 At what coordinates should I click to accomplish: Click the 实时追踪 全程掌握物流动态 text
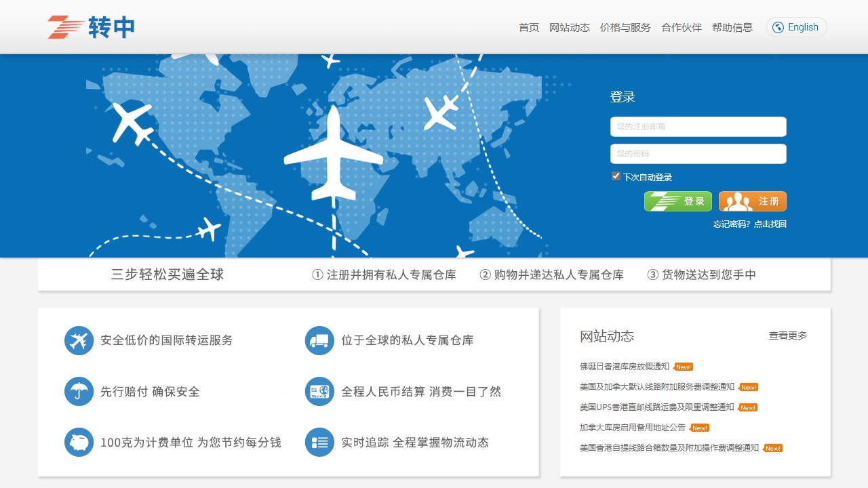point(415,443)
